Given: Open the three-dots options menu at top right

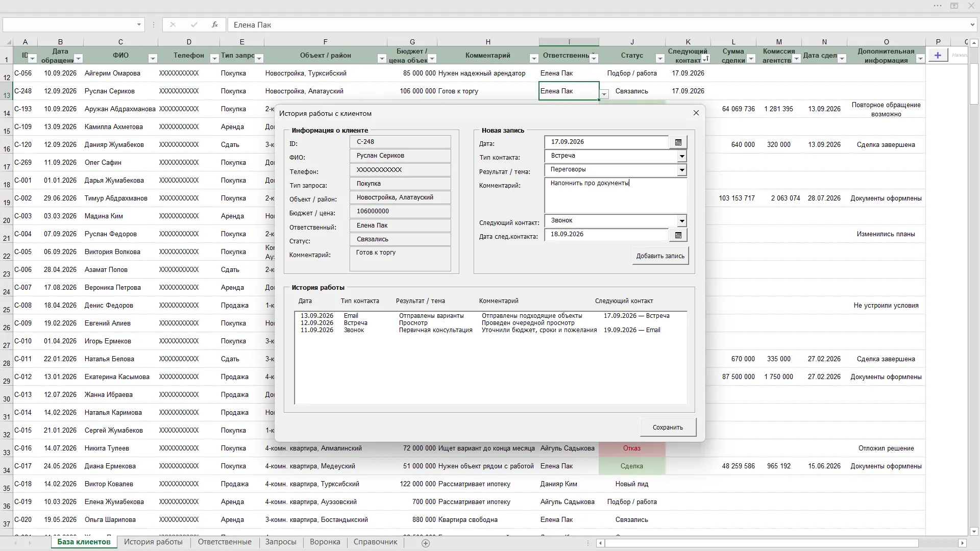Looking at the screenshot, I should point(938,6).
